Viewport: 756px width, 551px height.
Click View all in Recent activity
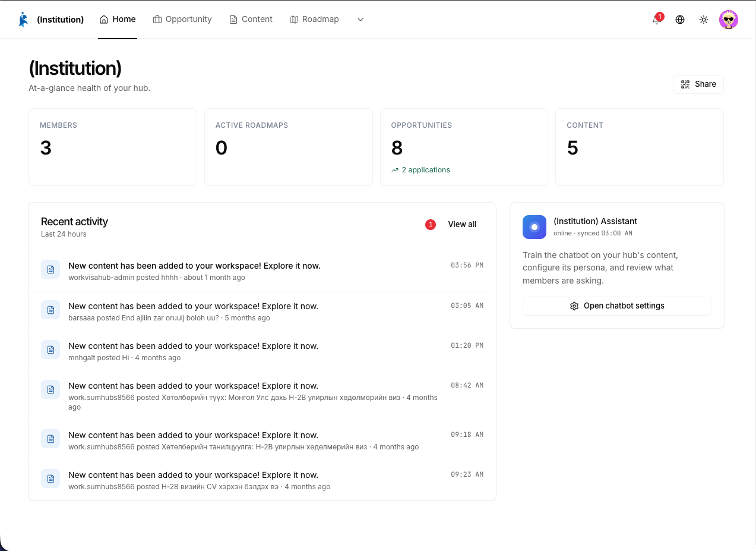(462, 225)
